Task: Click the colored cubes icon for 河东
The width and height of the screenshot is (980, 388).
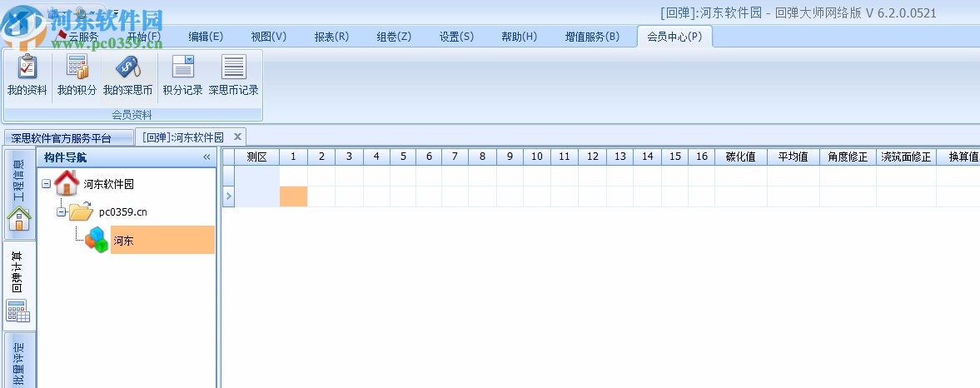Action: point(97,240)
